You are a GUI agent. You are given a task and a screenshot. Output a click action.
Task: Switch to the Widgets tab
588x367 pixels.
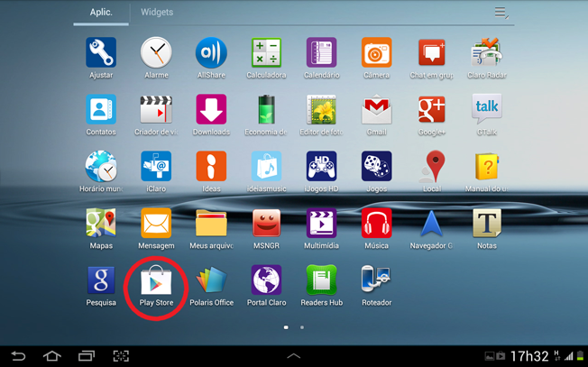(157, 13)
